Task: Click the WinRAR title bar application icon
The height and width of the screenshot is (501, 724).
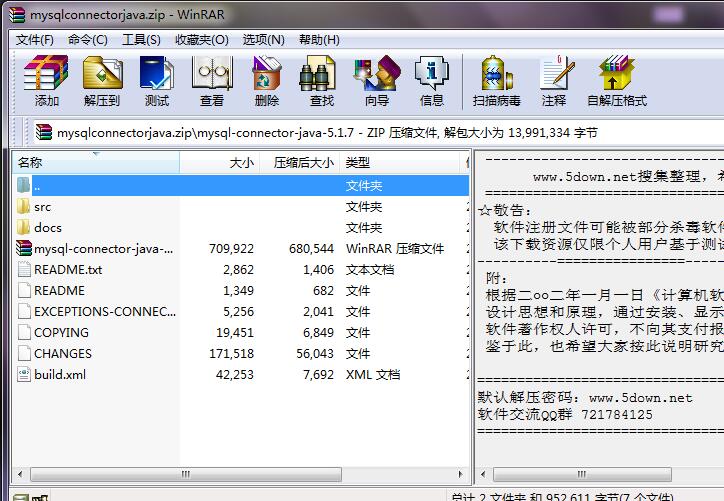Action: 17,15
